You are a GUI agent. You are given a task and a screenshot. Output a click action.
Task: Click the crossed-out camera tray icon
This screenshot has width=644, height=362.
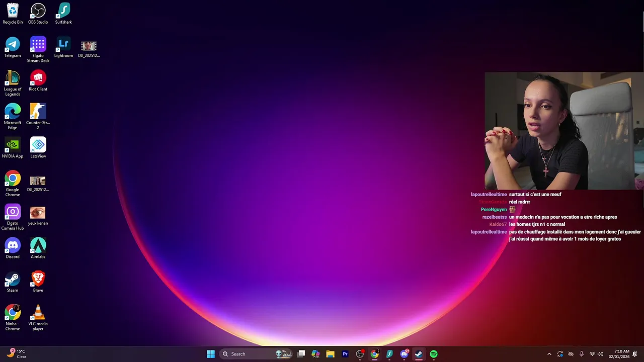click(571, 354)
